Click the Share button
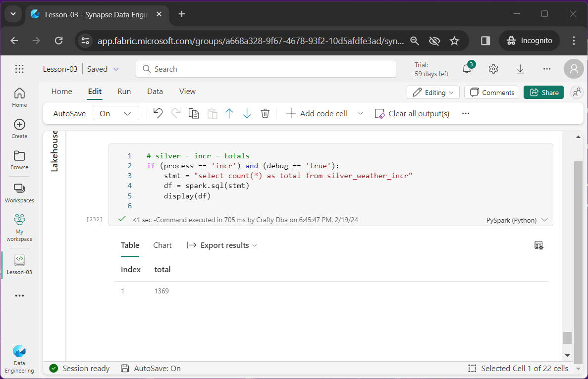588x379 pixels. pyautogui.click(x=543, y=93)
